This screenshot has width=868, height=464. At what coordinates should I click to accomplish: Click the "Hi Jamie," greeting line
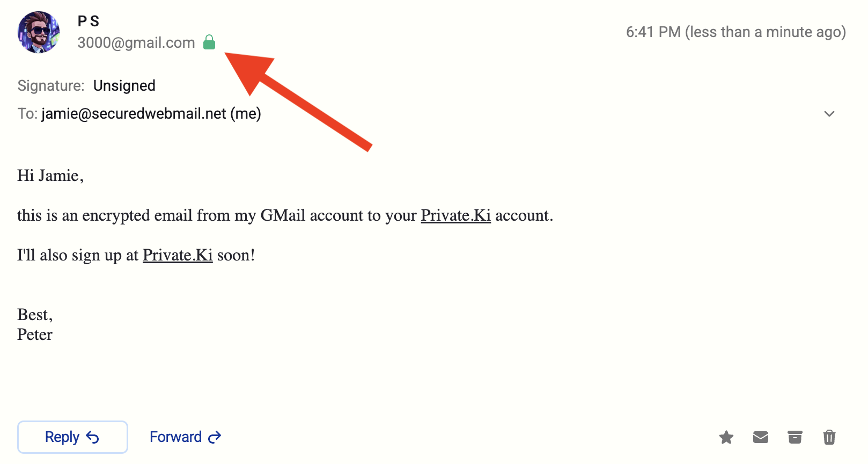(50, 176)
